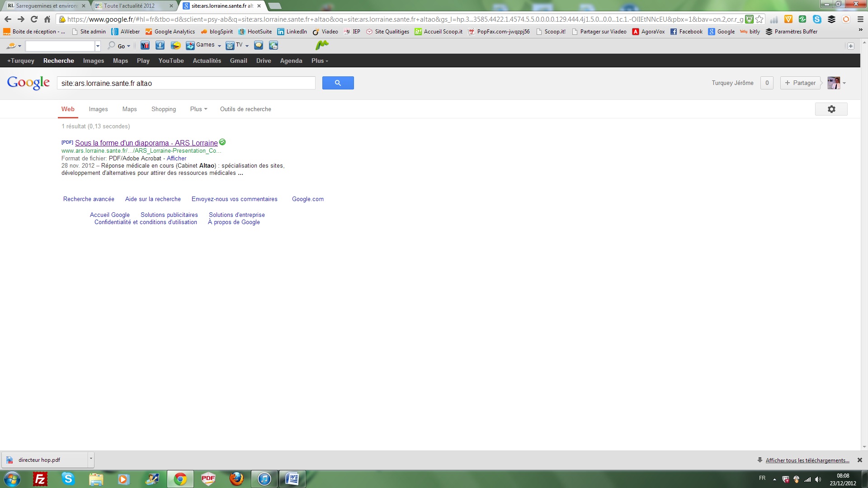Expand the TV dropdown in toolbar
Image resolution: width=868 pixels, height=488 pixels.
click(x=247, y=46)
